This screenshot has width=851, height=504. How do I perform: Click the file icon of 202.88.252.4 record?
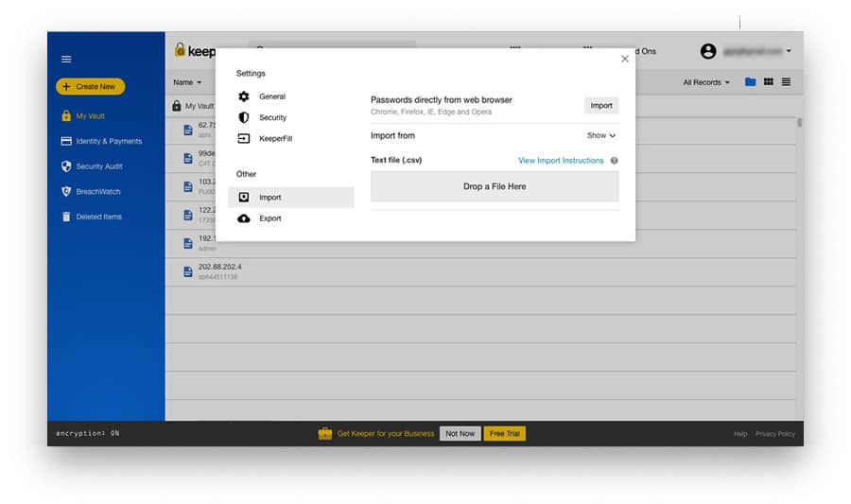pos(188,271)
